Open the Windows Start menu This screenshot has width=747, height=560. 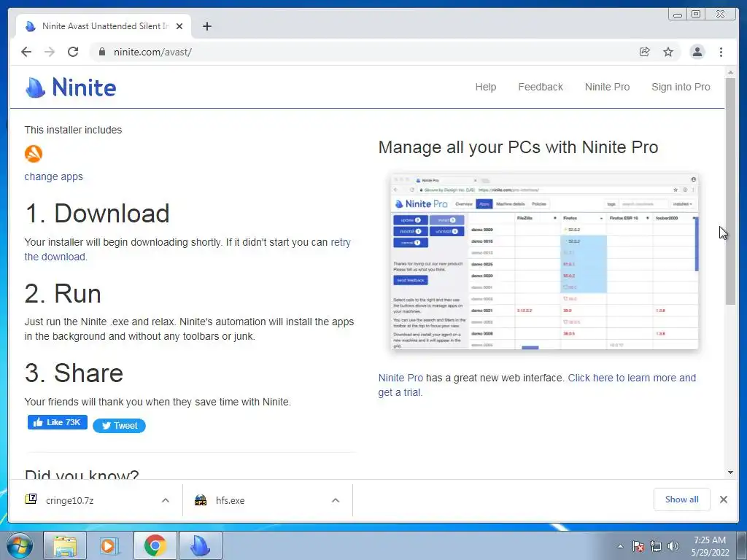[x=20, y=545]
